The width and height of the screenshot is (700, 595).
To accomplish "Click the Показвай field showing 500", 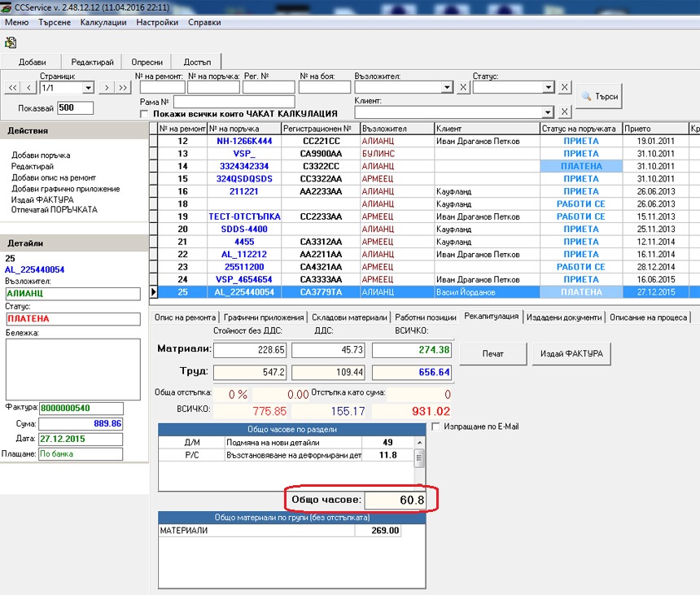I will pyautogui.click(x=75, y=107).
